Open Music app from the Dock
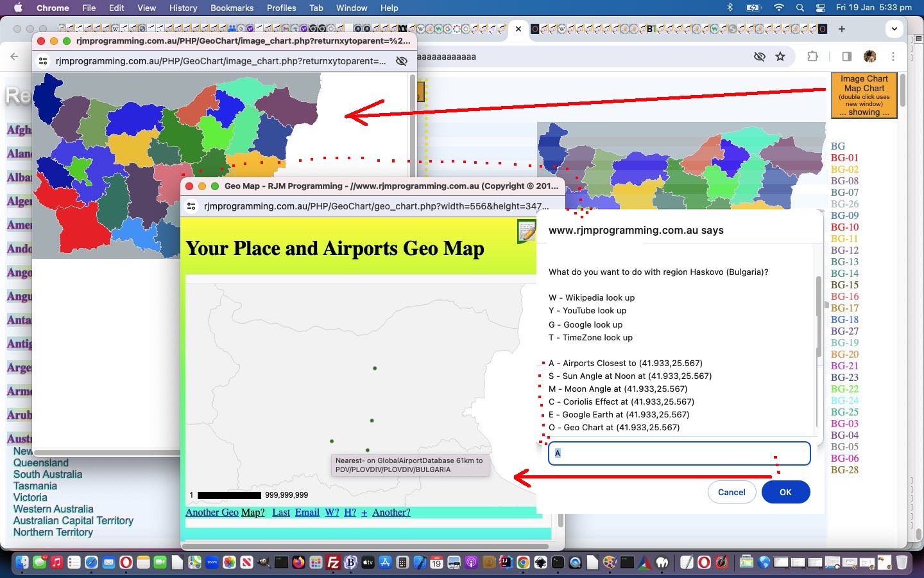The height and width of the screenshot is (578, 924). coord(56,563)
